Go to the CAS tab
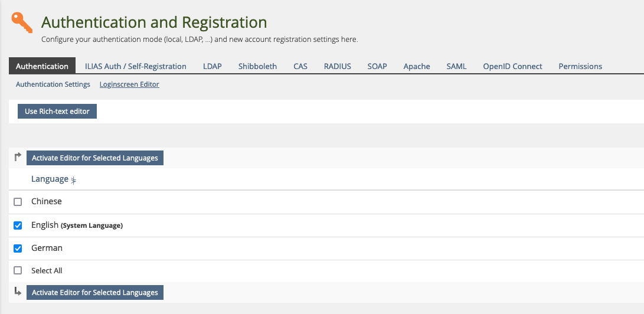 (x=300, y=66)
